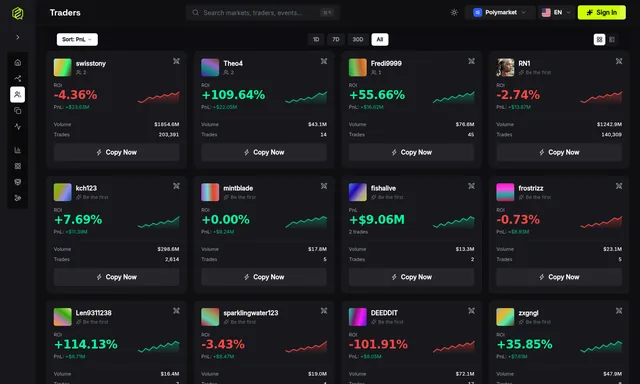Click the corner icon on RN1's card

pyautogui.click(x=619, y=61)
